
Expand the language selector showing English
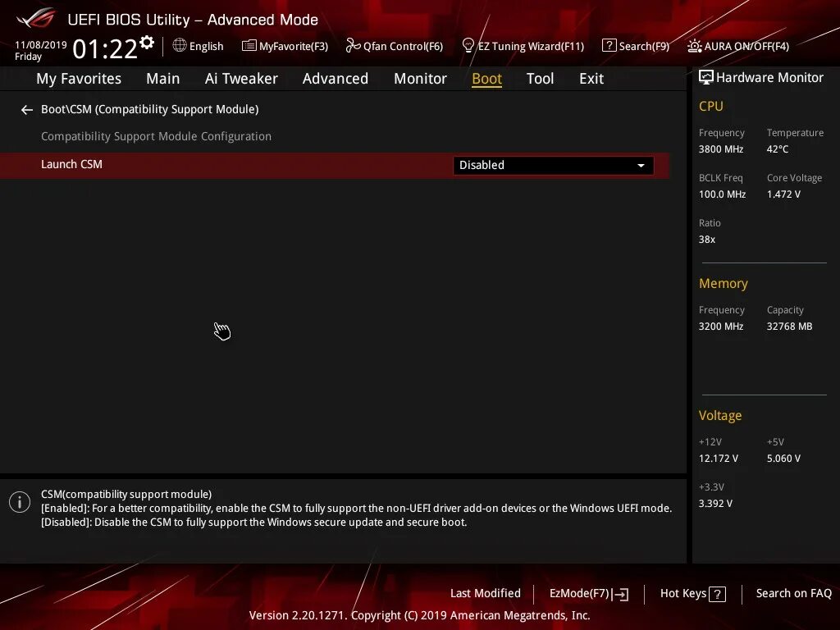pyautogui.click(x=198, y=46)
